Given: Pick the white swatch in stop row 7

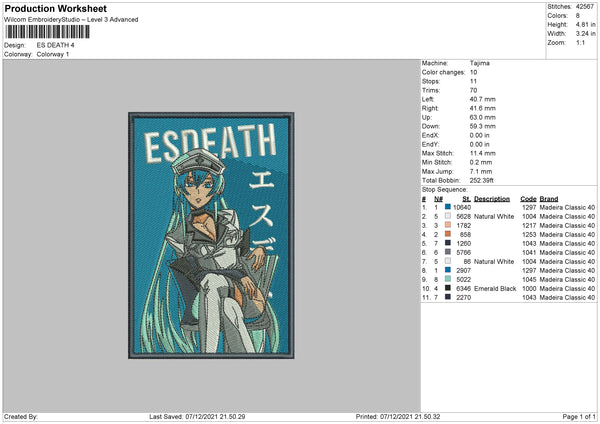Looking at the screenshot, I should (x=448, y=261).
